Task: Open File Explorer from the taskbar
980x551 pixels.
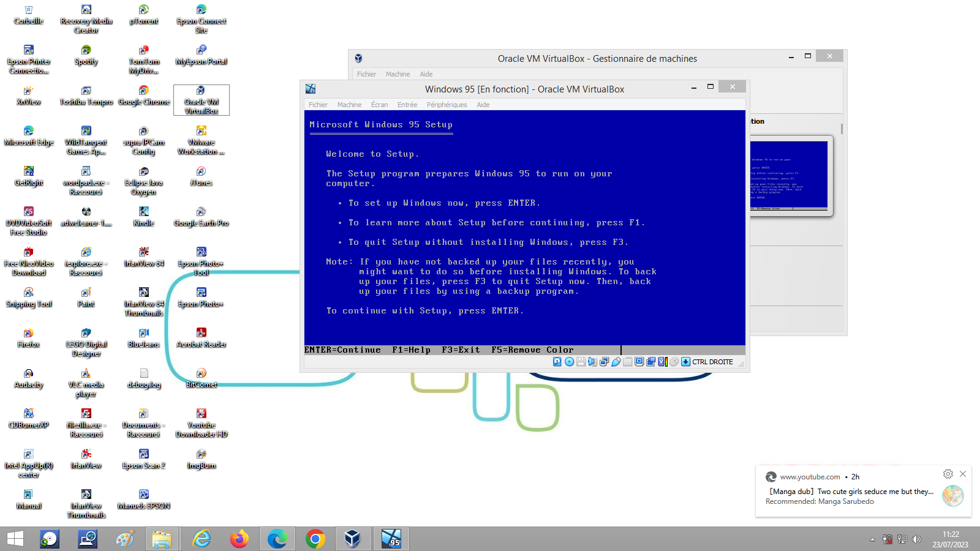Action: click(162, 539)
